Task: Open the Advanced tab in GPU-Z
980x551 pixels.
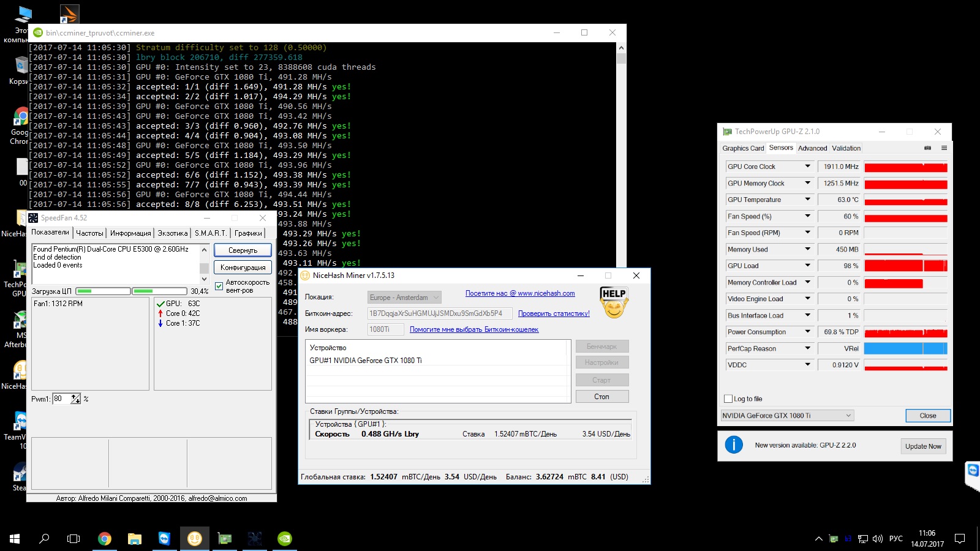Action: tap(813, 148)
